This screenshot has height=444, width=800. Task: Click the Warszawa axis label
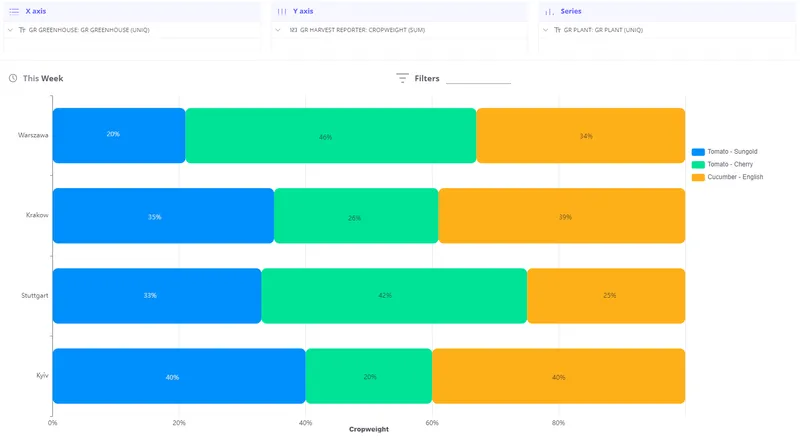[33, 135]
